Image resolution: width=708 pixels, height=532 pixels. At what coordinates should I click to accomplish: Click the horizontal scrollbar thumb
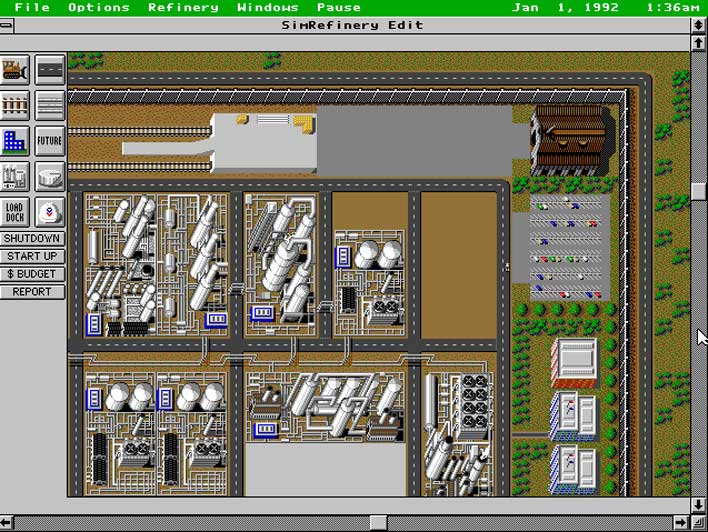click(378, 523)
